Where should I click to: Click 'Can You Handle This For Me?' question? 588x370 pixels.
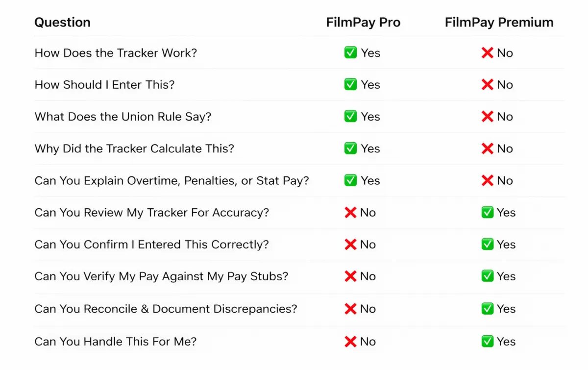pos(115,342)
